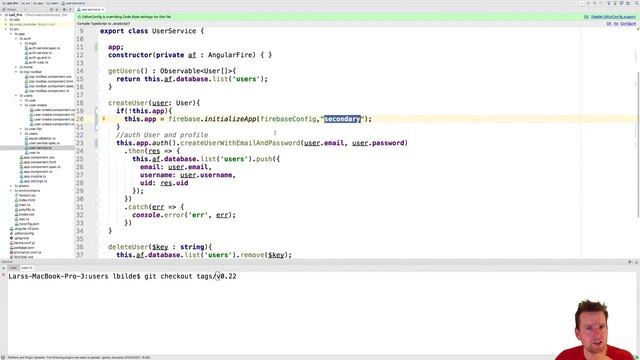Close terminal session red X icon
640x360 pixels.
coord(3,276)
